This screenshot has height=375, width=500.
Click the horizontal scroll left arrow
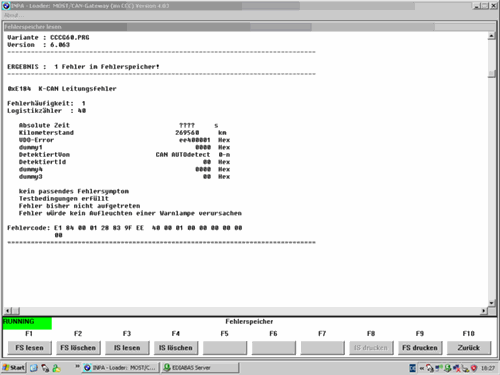tap(7, 311)
